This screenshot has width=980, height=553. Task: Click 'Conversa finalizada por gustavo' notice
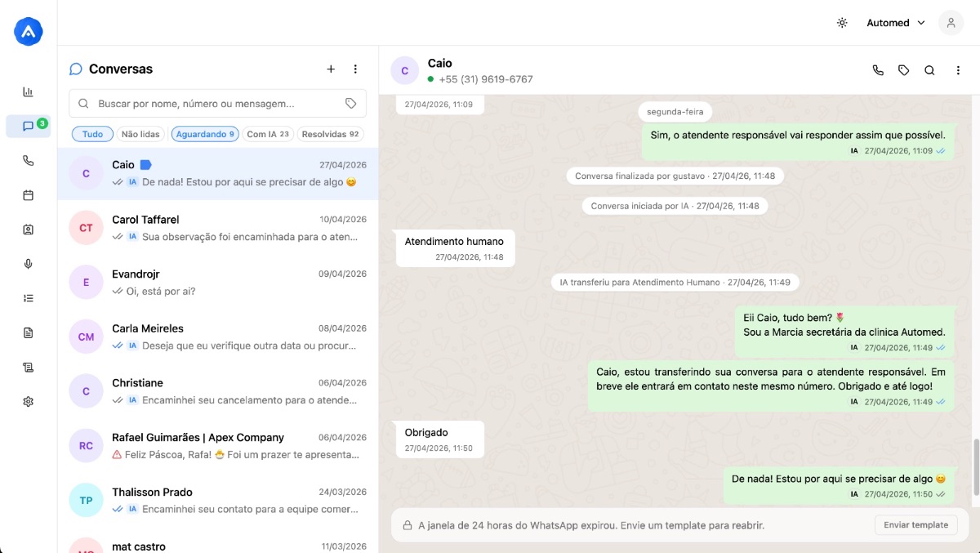675,176
